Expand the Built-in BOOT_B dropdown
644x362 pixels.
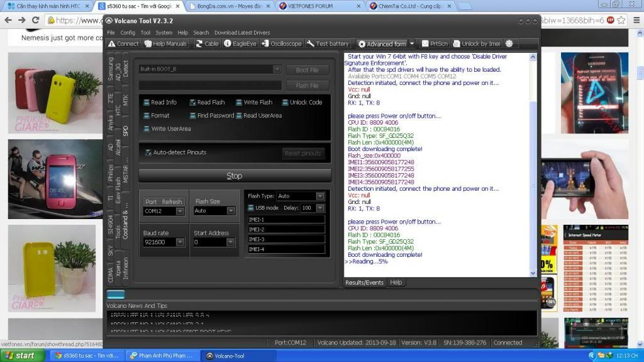coord(277,69)
